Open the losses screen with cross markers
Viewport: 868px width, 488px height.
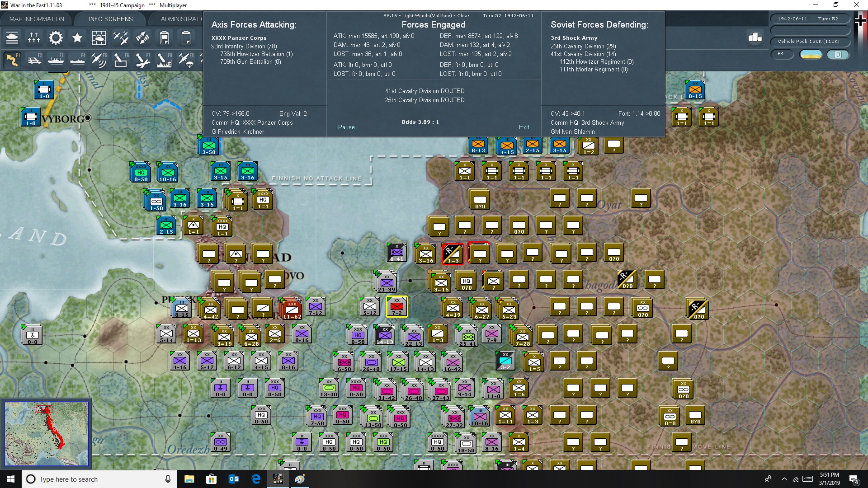[x=34, y=38]
